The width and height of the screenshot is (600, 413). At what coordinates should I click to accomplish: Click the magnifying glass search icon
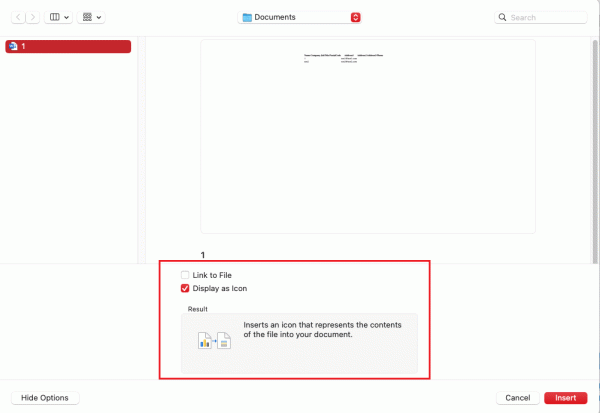click(x=502, y=17)
